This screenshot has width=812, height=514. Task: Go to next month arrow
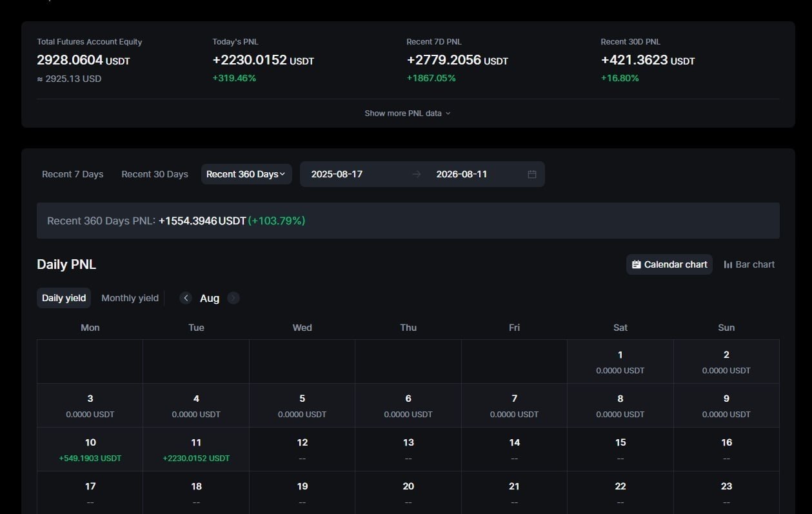(233, 298)
